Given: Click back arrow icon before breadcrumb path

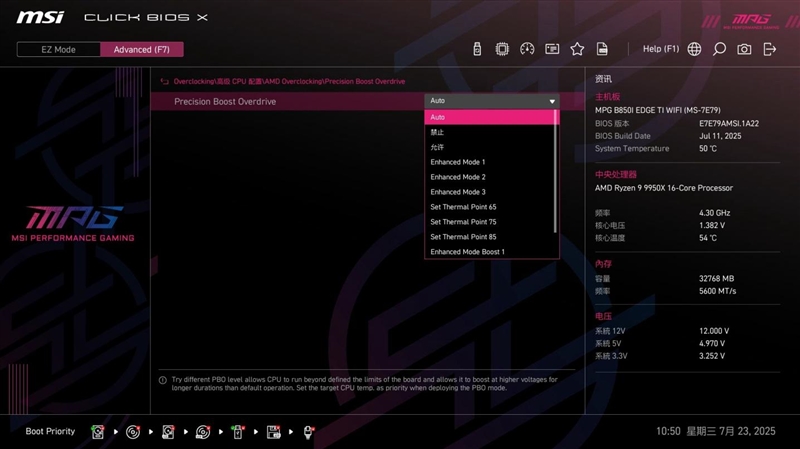Looking at the screenshot, I should point(164,82).
